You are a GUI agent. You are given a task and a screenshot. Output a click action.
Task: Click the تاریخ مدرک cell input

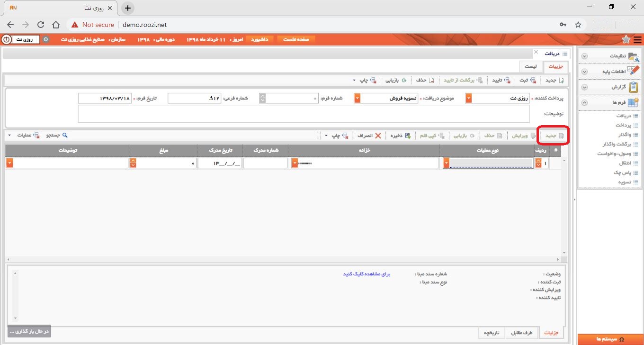pyautogui.click(x=220, y=163)
